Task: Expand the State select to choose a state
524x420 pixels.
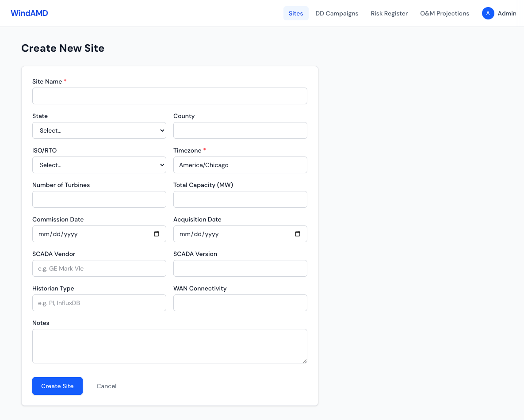Action: pyautogui.click(x=99, y=130)
